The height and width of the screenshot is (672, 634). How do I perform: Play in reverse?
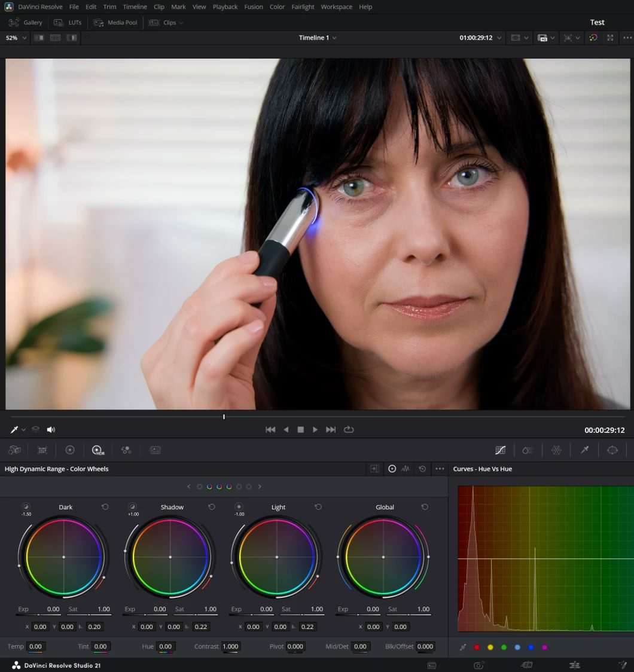coord(286,429)
